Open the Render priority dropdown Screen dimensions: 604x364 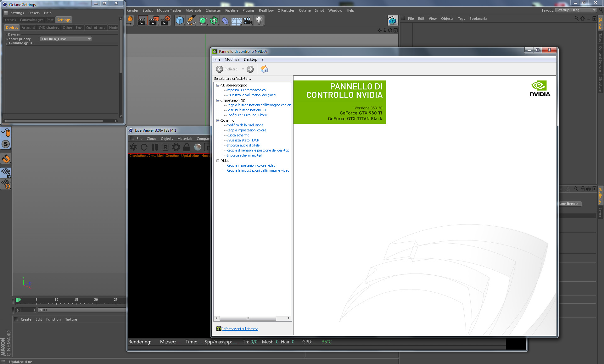[66, 39]
